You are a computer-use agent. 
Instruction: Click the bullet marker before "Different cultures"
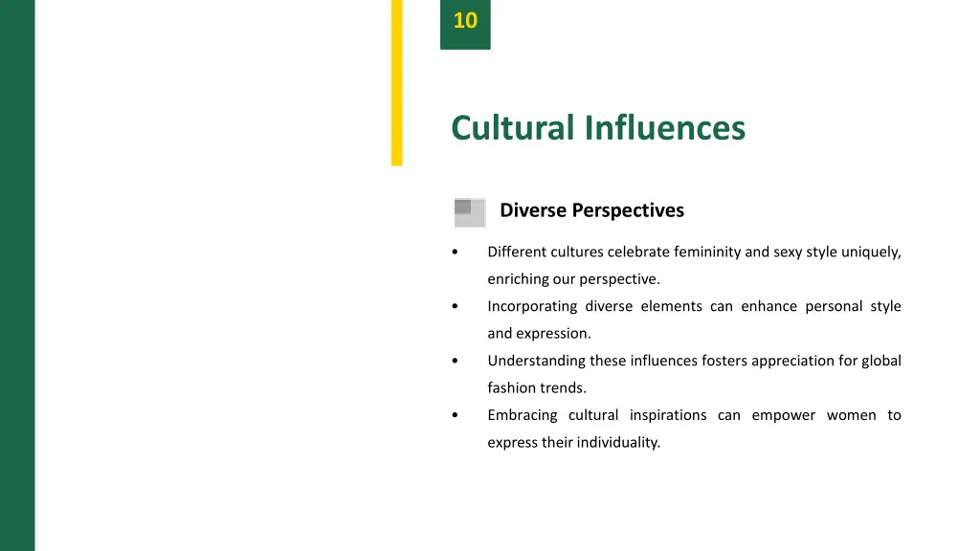coord(455,253)
